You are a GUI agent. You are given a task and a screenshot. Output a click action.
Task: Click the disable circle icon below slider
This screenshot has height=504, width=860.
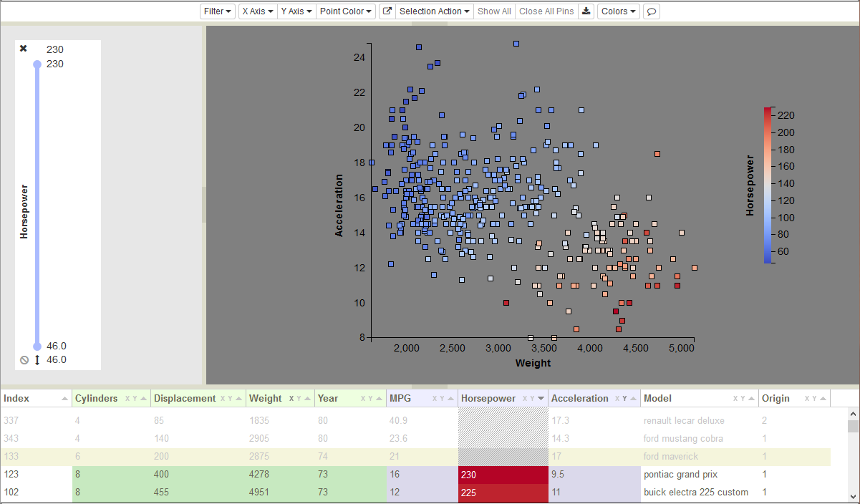[24, 360]
